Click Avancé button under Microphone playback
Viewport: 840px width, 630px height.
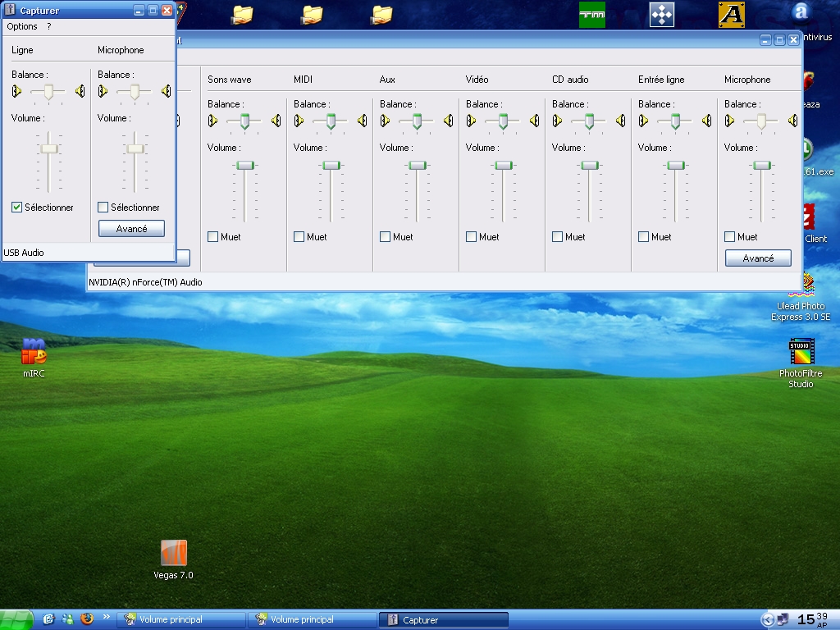point(758,258)
